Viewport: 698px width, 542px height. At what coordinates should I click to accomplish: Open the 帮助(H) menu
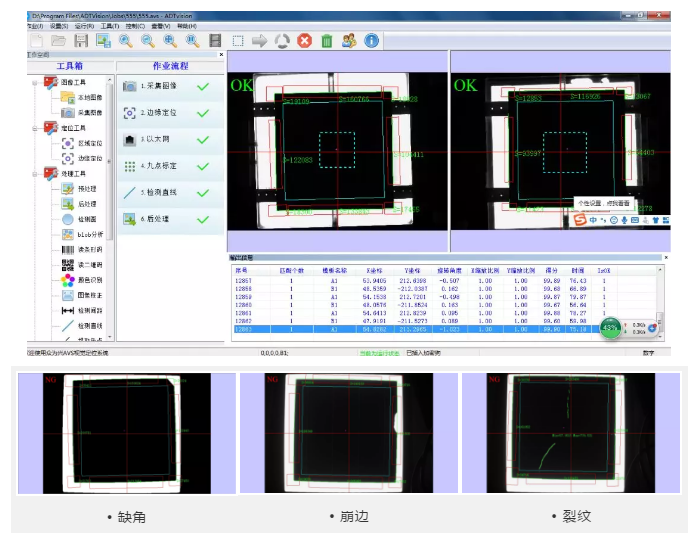point(187,26)
